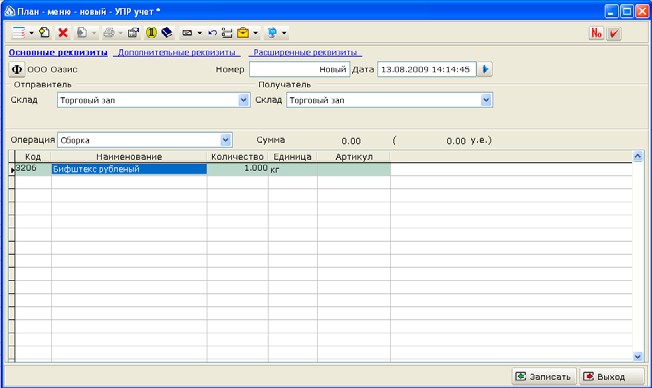
Task: Maximize the План-меню window
Action: click(x=627, y=11)
